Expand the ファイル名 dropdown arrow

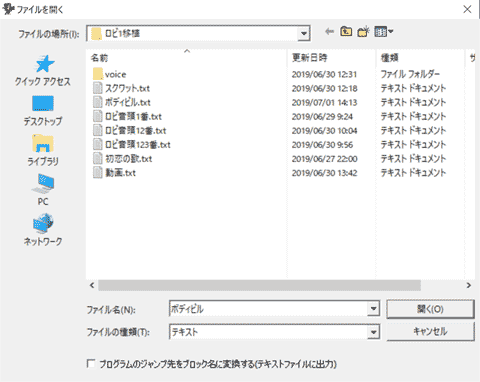pos(373,309)
